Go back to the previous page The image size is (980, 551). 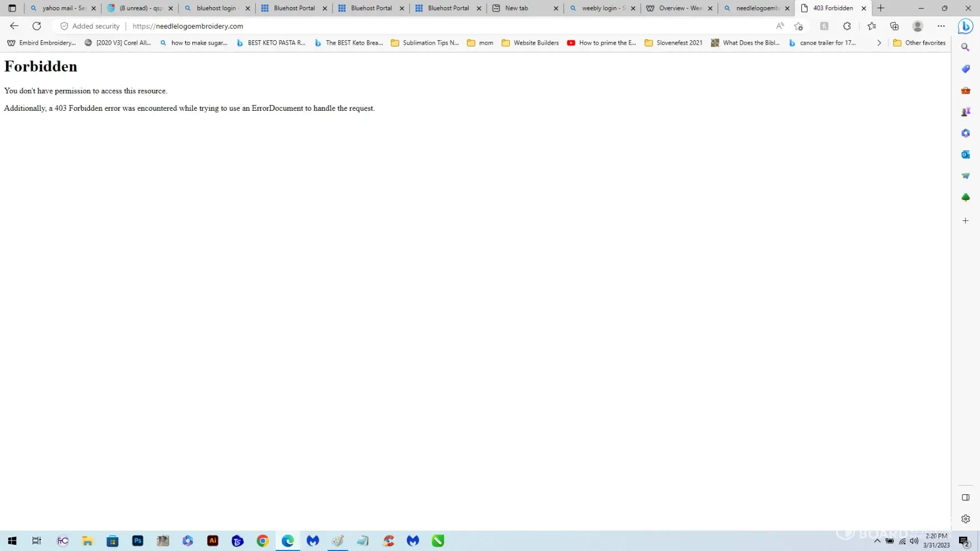14,26
